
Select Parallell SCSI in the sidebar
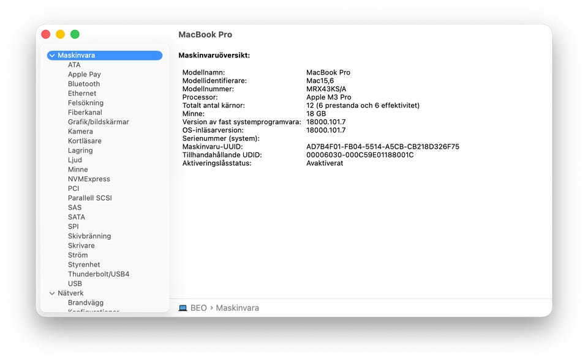[x=89, y=198]
